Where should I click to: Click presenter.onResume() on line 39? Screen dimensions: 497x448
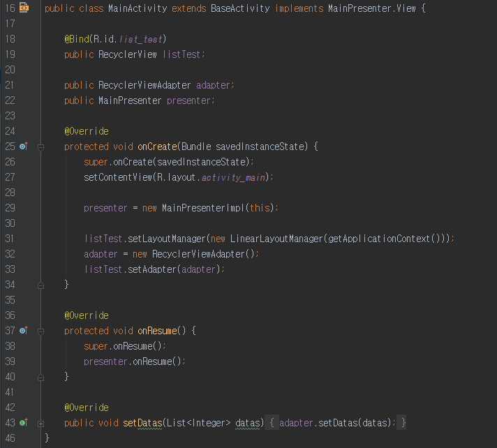[133, 361]
